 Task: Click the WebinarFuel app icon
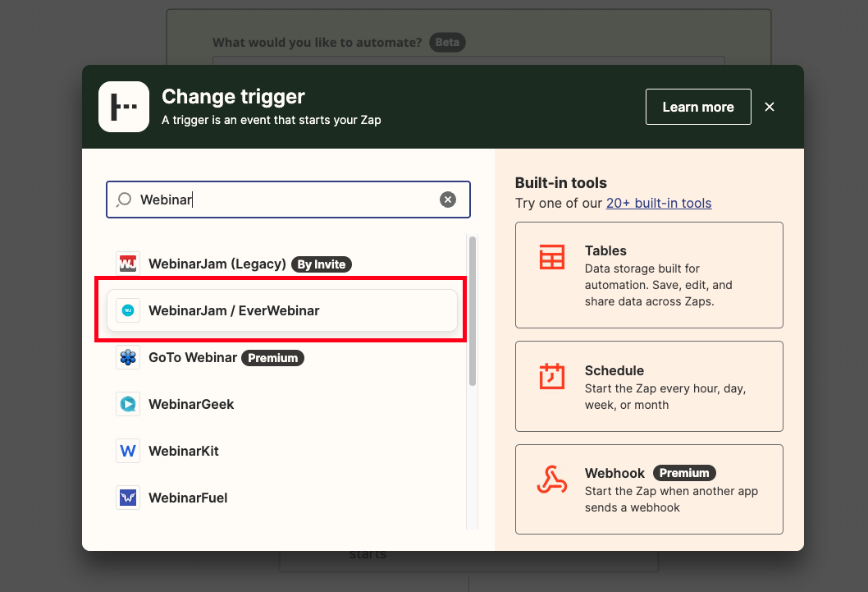click(x=128, y=498)
